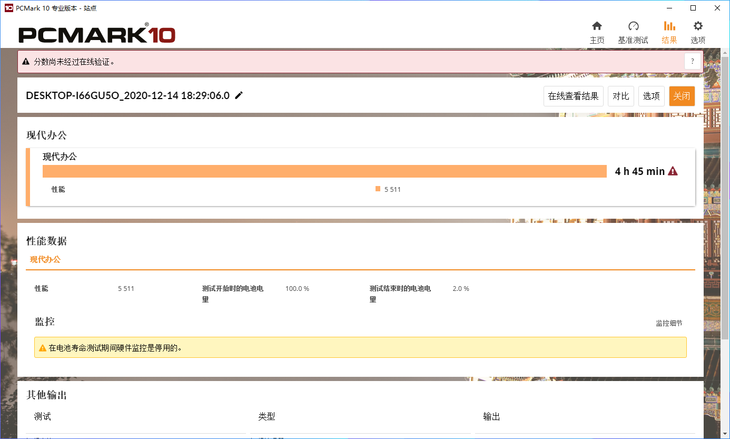Select the 现代办公 tab under 性能数据
This screenshot has height=439, width=730.
coord(45,259)
